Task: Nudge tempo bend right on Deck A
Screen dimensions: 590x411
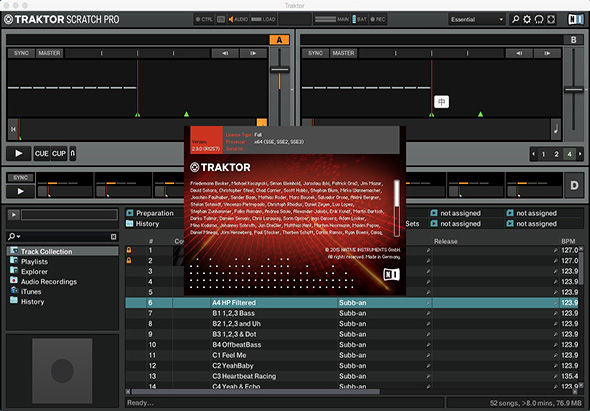Action: 253,53
